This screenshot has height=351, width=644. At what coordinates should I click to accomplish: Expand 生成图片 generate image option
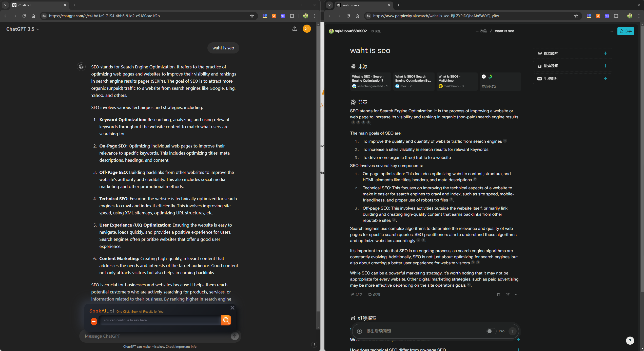pyautogui.click(x=572, y=79)
